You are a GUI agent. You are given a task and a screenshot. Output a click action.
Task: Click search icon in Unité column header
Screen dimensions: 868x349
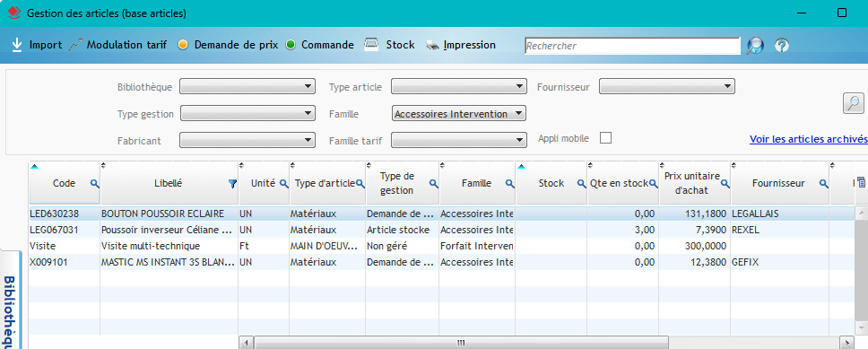tap(283, 183)
